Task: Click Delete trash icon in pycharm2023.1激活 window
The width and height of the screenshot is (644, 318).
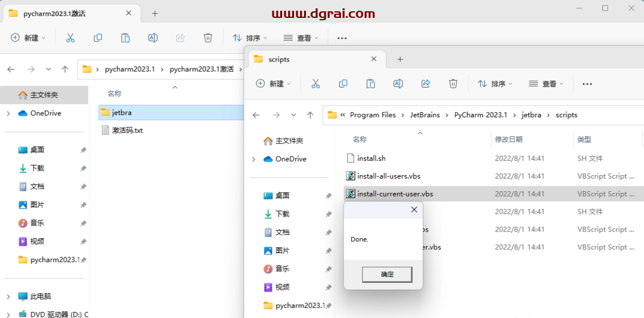Action: coord(208,38)
